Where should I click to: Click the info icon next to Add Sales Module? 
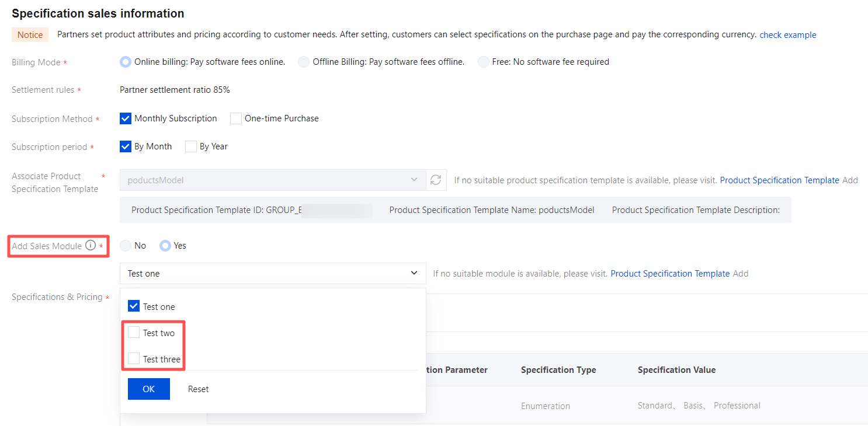(x=91, y=246)
